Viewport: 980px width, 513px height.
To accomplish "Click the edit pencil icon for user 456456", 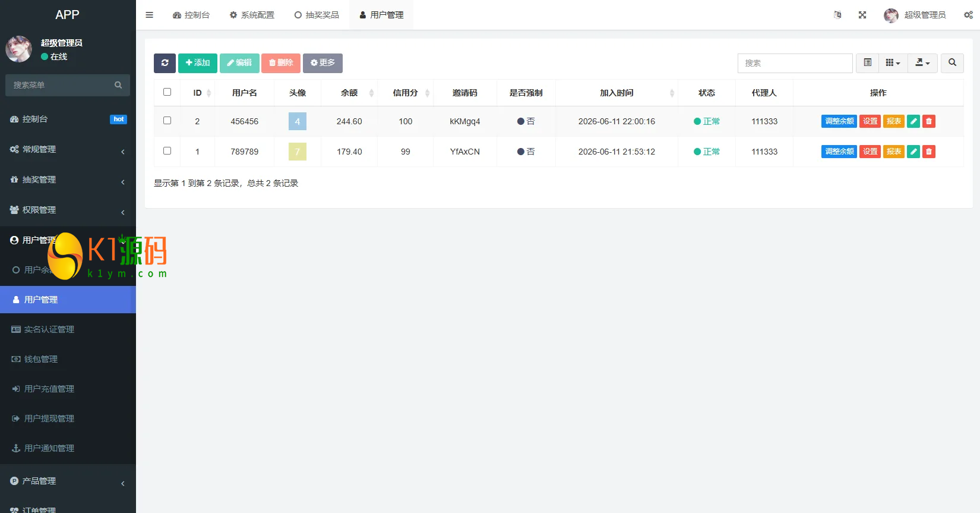I will click(x=913, y=121).
